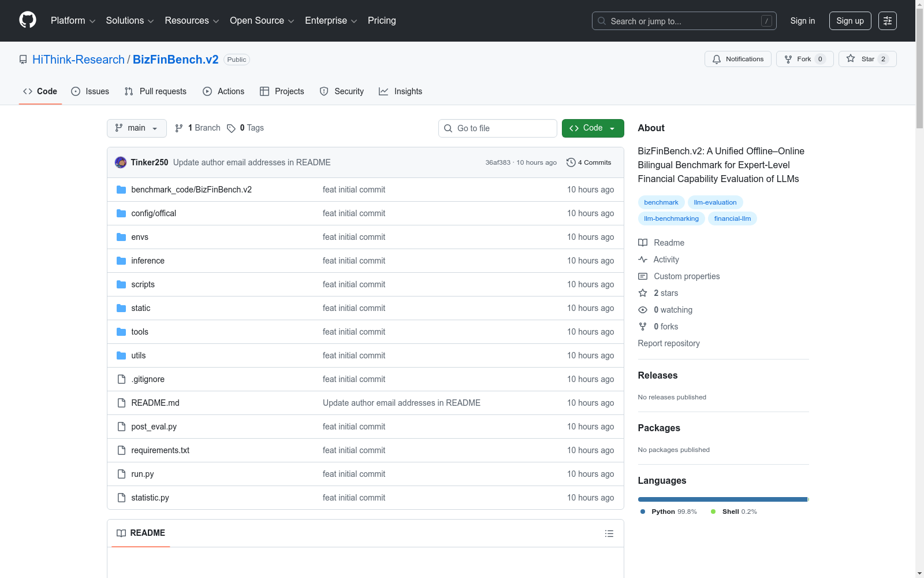
Task: Focus the Go to file search field
Action: [x=498, y=128]
